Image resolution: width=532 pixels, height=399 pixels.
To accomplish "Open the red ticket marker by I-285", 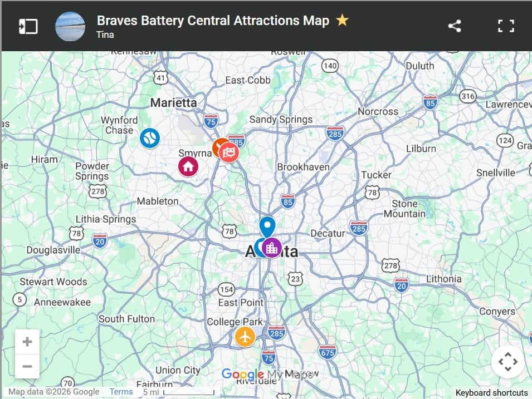I will point(229,152).
